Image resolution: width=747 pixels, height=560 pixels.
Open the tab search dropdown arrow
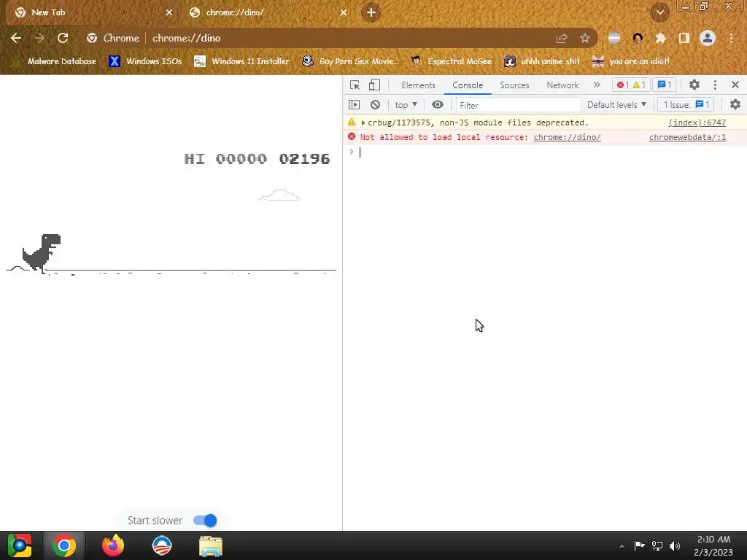(659, 12)
